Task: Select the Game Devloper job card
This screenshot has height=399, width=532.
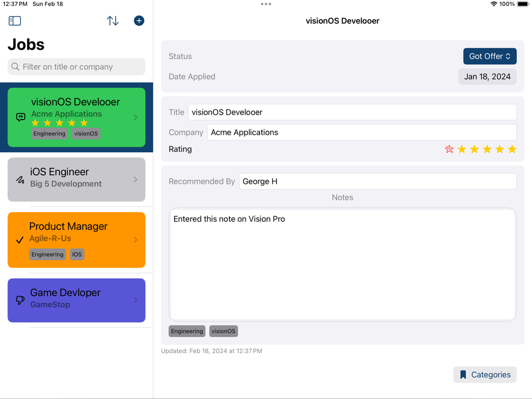Action: [76, 300]
